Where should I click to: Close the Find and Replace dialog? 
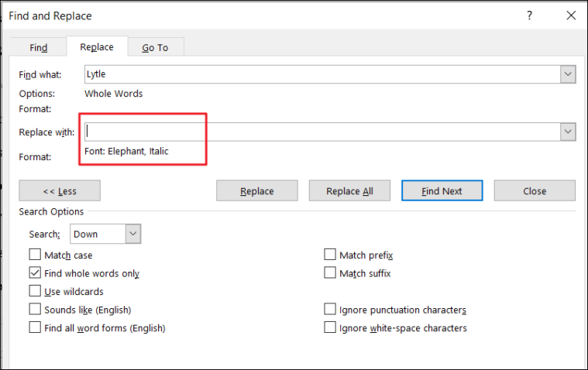(571, 15)
